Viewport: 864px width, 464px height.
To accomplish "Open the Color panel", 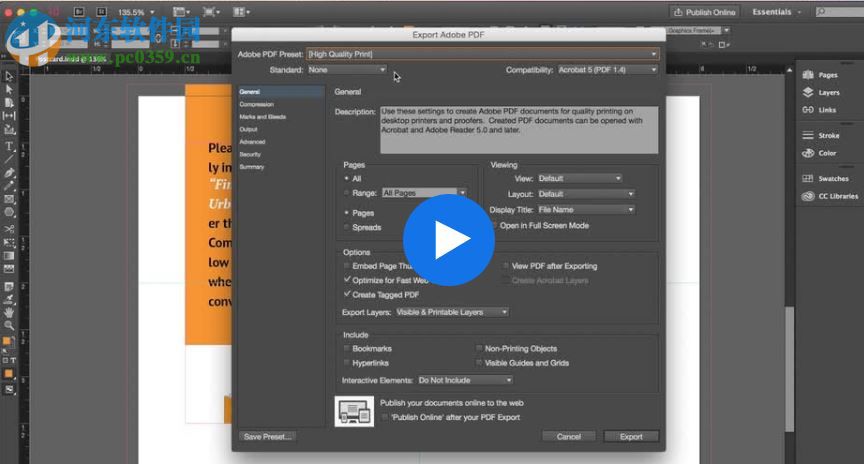I will point(819,153).
